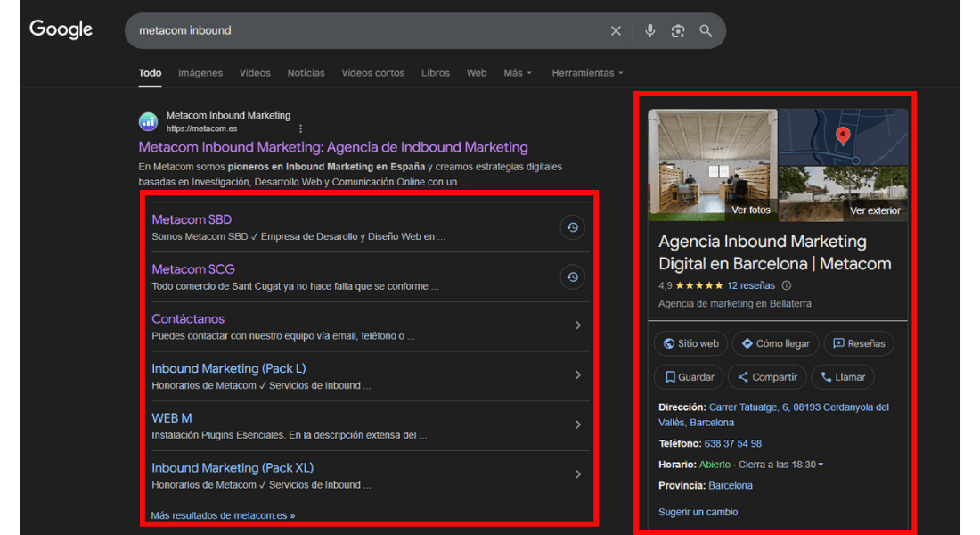980x535 pixels.
Task: Click the Llamar button
Action: tap(843, 377)
